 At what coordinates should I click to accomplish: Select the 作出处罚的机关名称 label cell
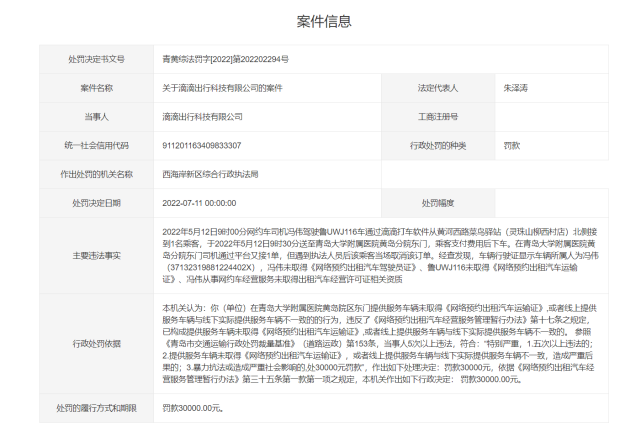coord(98,173)
